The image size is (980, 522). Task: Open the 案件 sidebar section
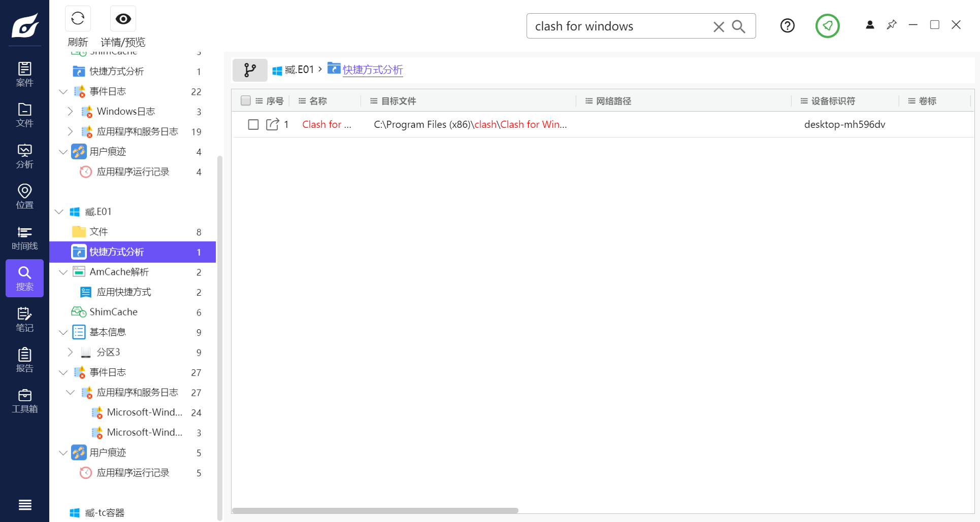(24, 74)
